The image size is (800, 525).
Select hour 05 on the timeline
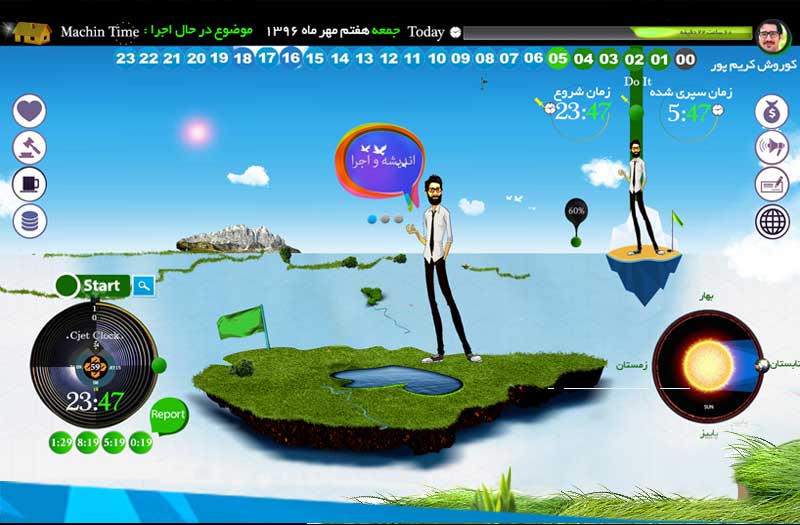point(558,59)
